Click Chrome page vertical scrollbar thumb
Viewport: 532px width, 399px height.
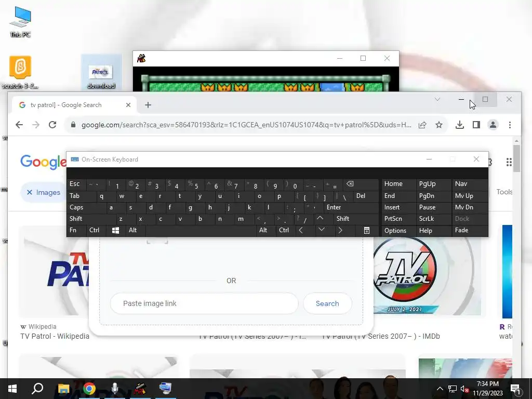coord(516,158)
